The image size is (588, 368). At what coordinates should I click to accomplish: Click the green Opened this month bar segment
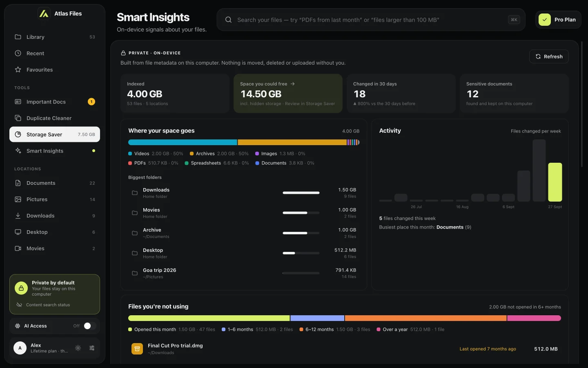pos(209,318)
